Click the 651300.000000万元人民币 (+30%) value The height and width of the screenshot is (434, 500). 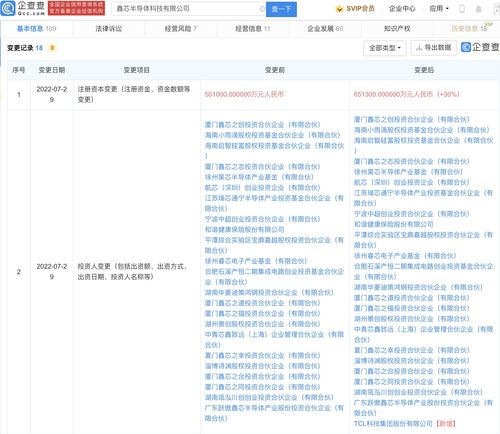(x=407, y=94)
